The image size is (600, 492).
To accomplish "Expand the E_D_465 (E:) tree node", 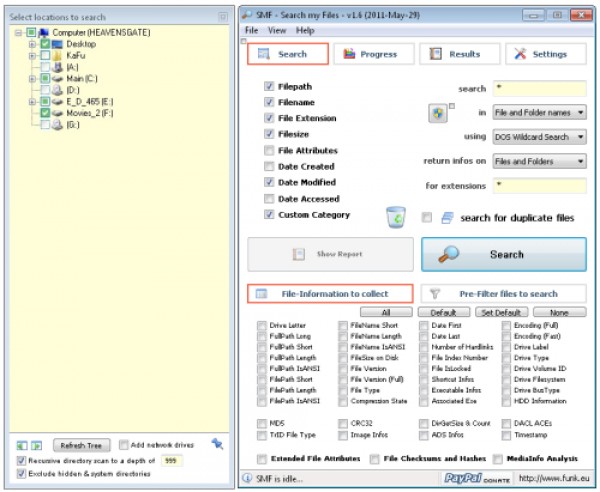I will click(32, 102).
